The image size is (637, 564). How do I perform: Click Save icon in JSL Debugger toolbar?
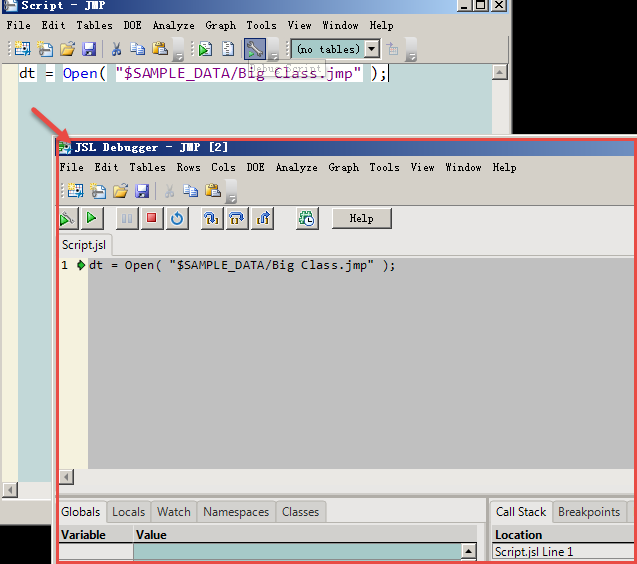click(x=142, y=191)
